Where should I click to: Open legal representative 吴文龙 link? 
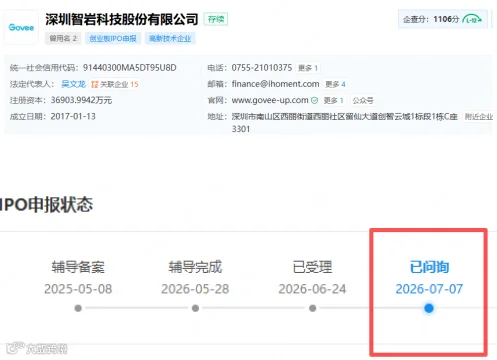coord(74,84)
